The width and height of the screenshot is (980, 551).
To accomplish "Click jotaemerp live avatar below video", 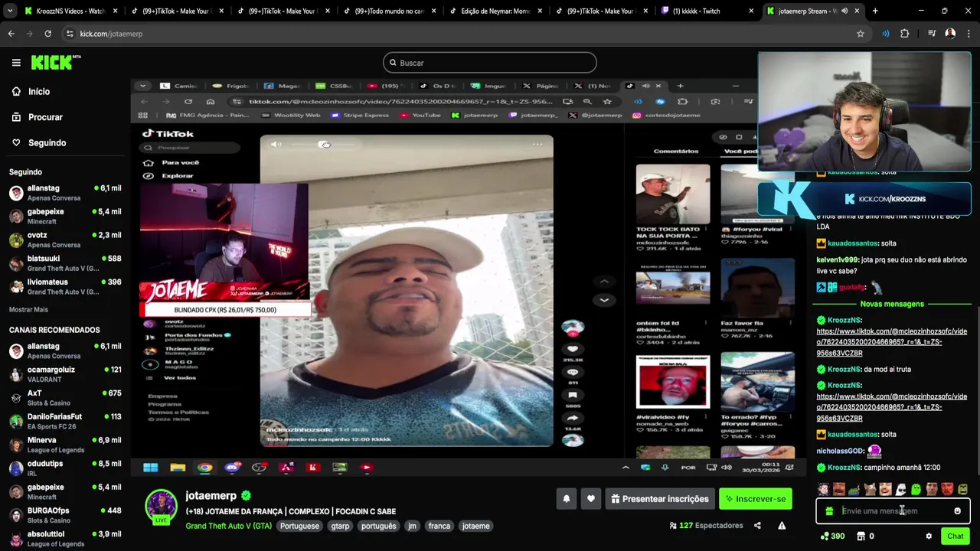I will tap(162, 507).
